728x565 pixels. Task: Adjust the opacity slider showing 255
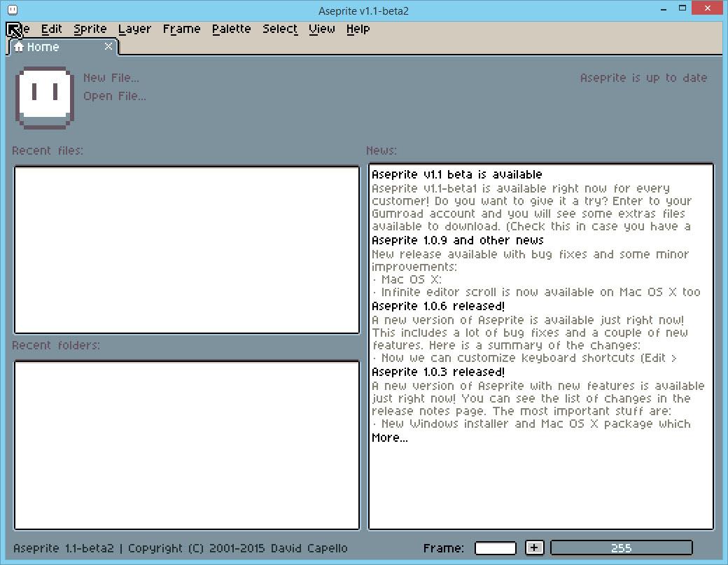[621, 547]
